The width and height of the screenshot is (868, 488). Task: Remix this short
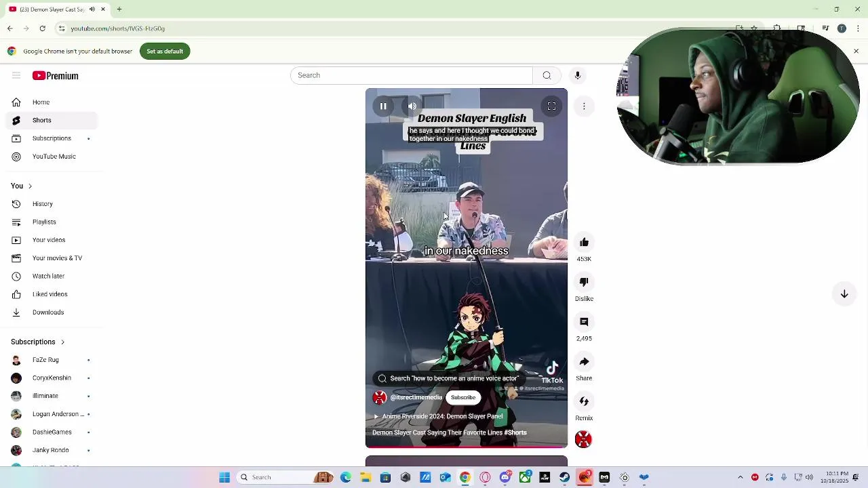click(x=584, y=401)
